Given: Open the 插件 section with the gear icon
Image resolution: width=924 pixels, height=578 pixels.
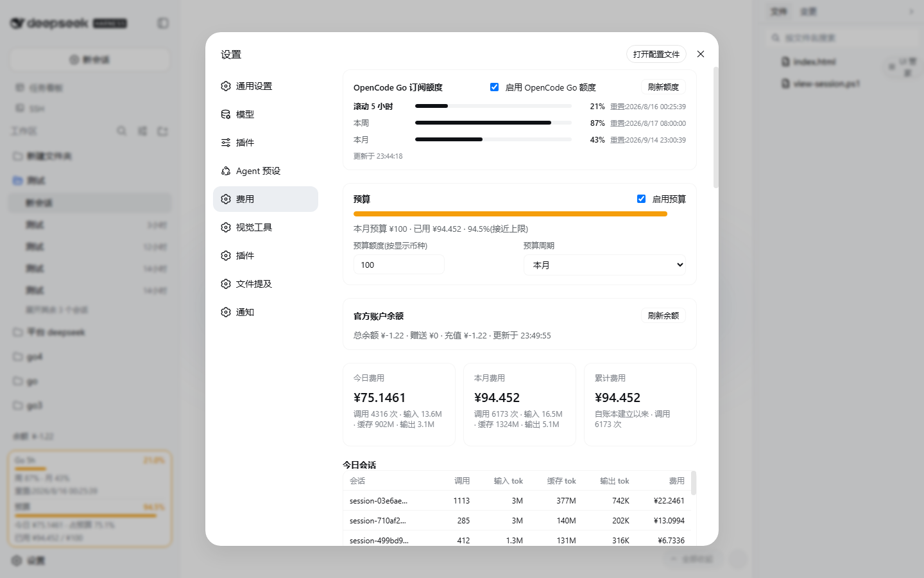Looking at the screenshot, I should point(266,256).
